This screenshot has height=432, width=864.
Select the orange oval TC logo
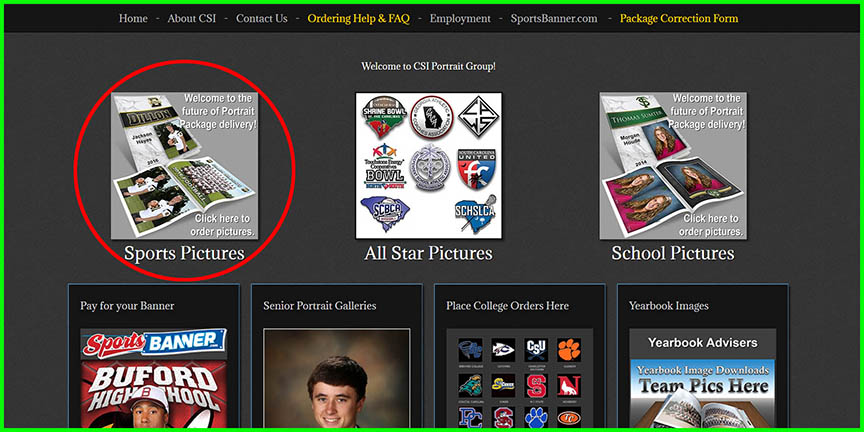(x=569, y=418)
